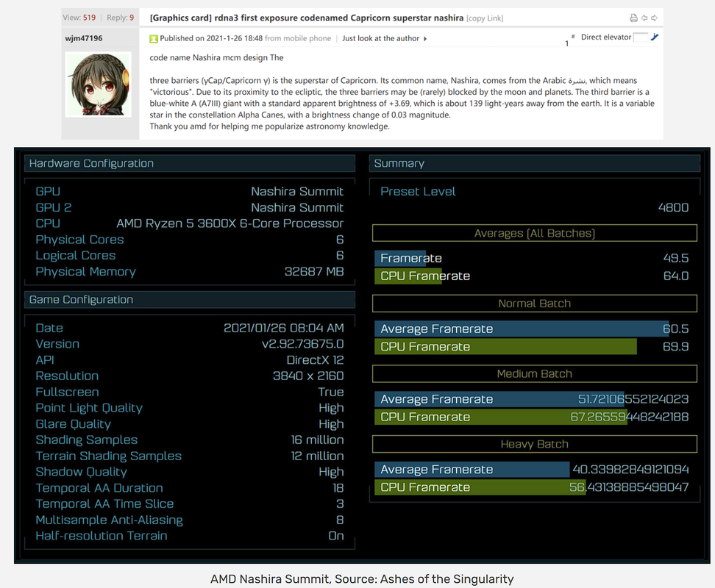Click green published-post icon before the date
This screenshot has height=588, width=715.
click(x=154, y=39)
